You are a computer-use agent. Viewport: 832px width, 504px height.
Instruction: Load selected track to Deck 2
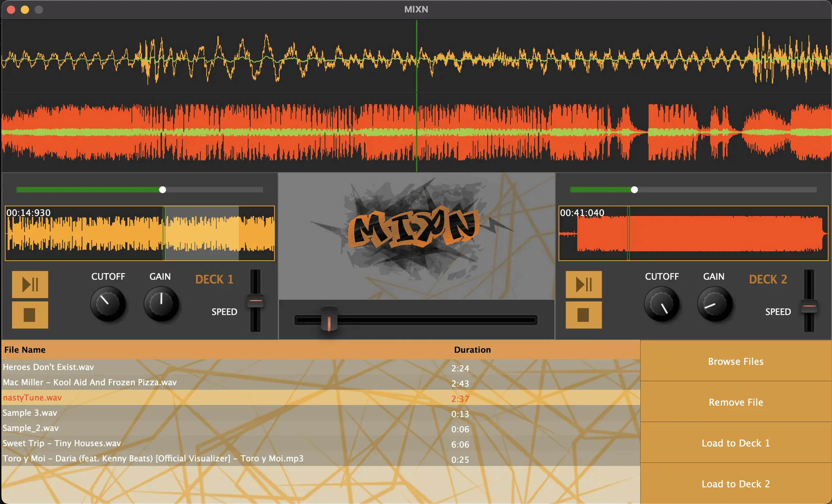736,484
